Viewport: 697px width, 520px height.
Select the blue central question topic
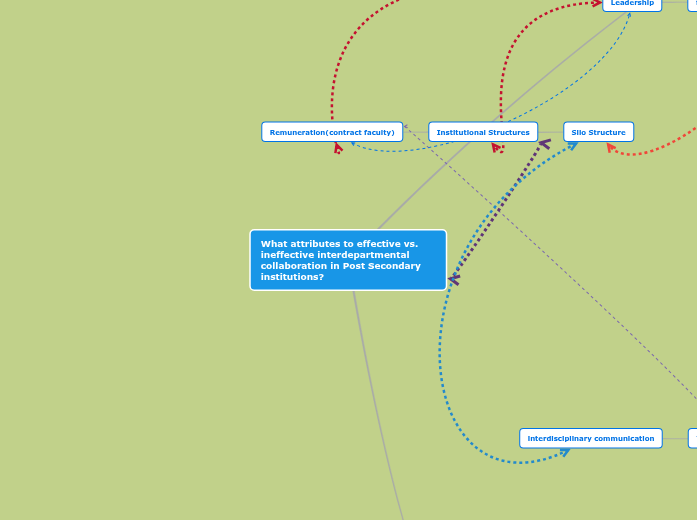[348, 260]
